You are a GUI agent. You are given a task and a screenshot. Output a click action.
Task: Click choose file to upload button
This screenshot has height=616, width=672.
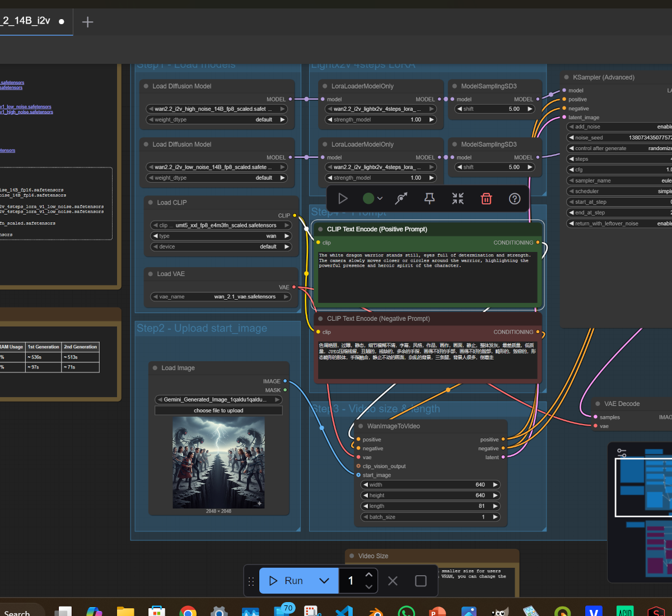click(x=218, y=410)
